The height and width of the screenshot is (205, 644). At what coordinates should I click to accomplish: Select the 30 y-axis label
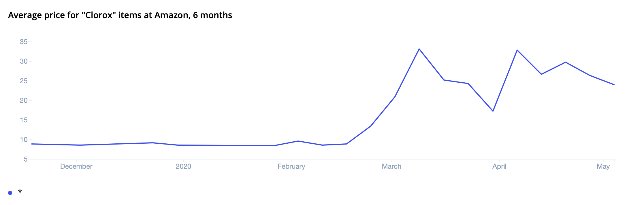tap(24, 61)
